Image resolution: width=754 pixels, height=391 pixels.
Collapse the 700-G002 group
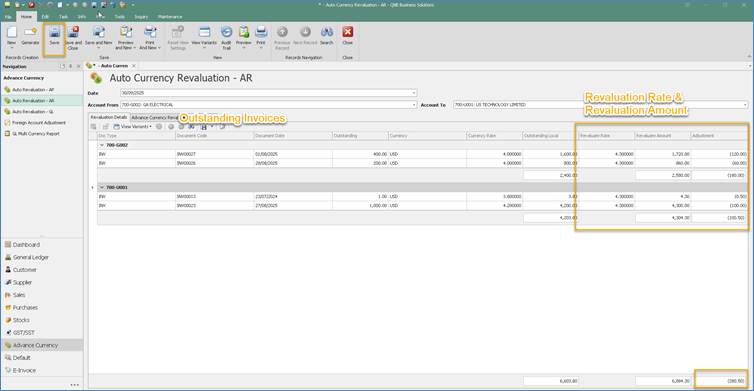pyautogui.click(x=101, y=145)
